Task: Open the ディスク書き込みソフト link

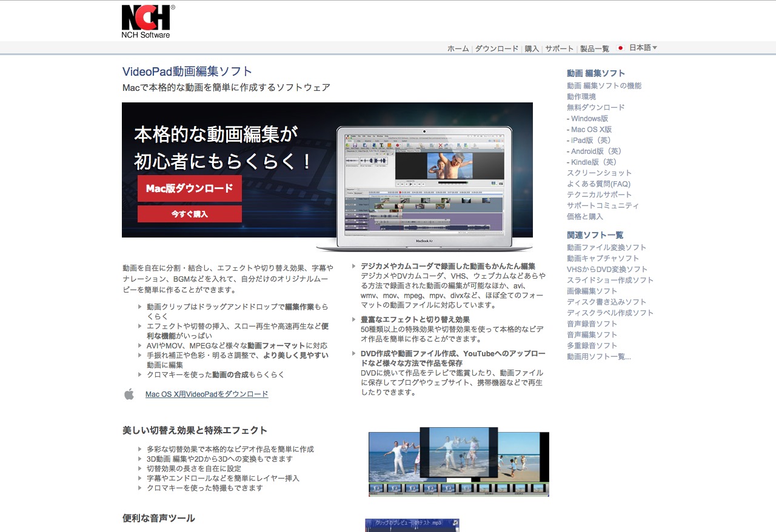Action: coord(606,302)
